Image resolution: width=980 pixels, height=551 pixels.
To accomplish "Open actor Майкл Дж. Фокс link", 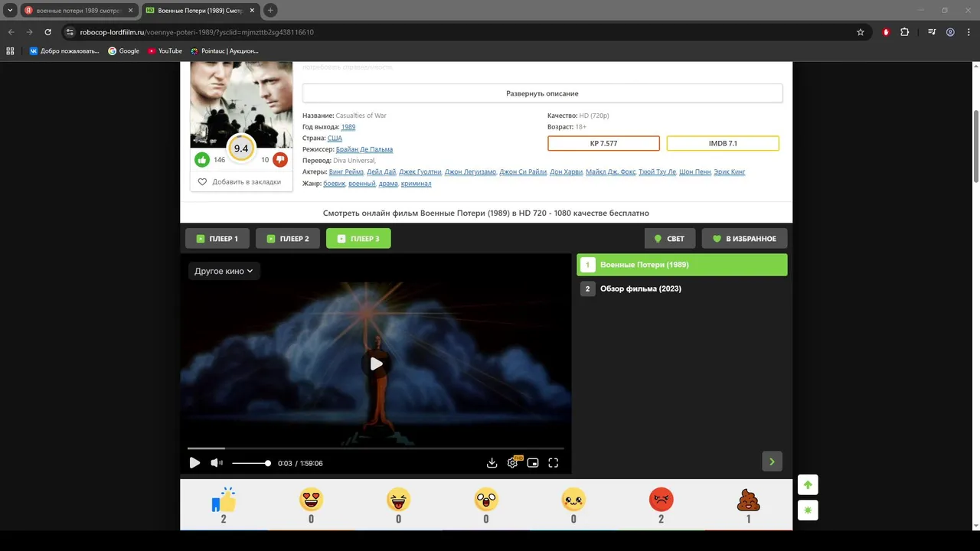I will pyautogui.click(x=610, y=172).
